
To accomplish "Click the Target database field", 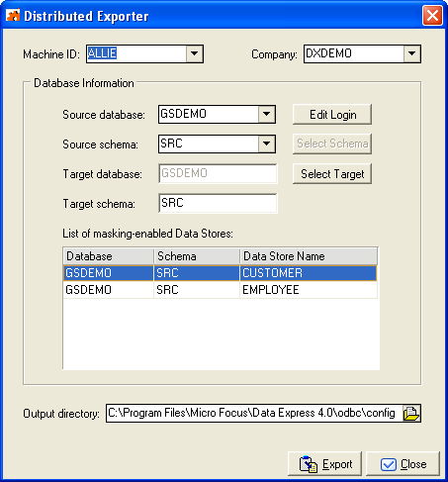I will pos(218,173).
